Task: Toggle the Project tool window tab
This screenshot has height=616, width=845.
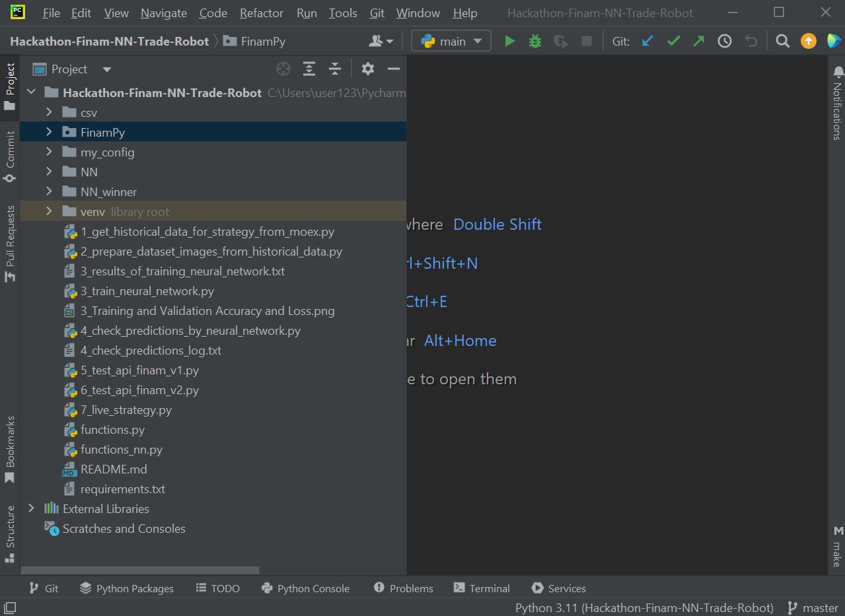Action: pos(10,87)
